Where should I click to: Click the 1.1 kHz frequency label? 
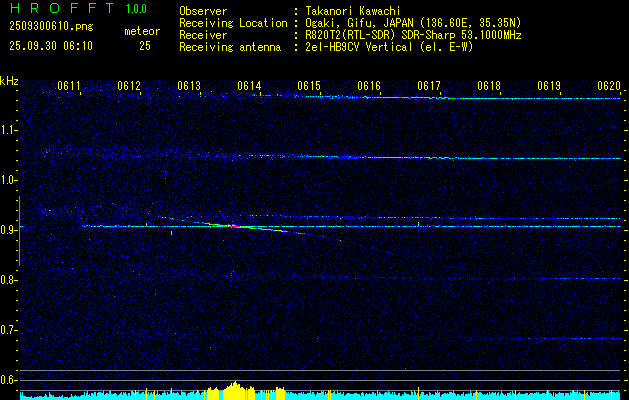[x=9, y=130]
